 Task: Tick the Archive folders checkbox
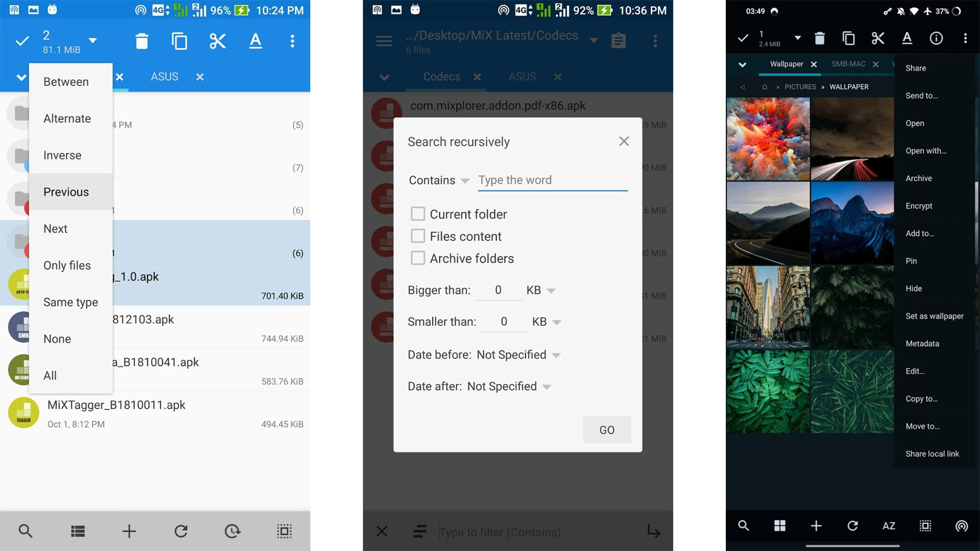[418, 258]
